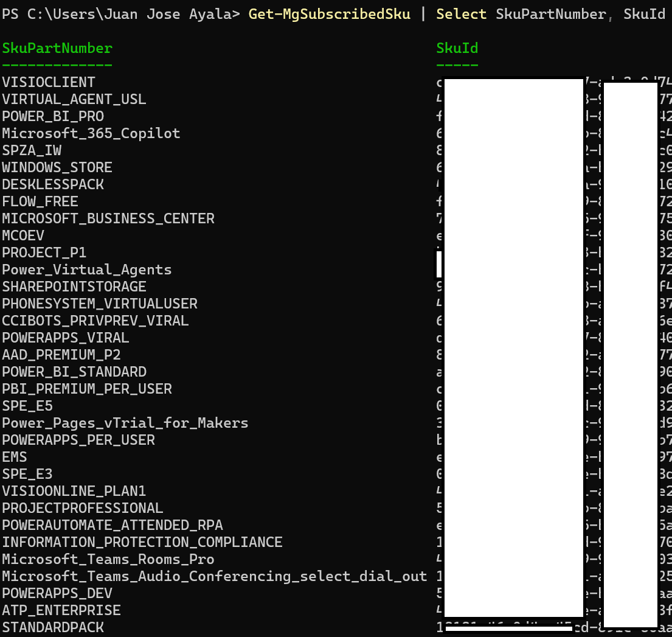Click the STANDARDPACK entry

coord(53,627)
